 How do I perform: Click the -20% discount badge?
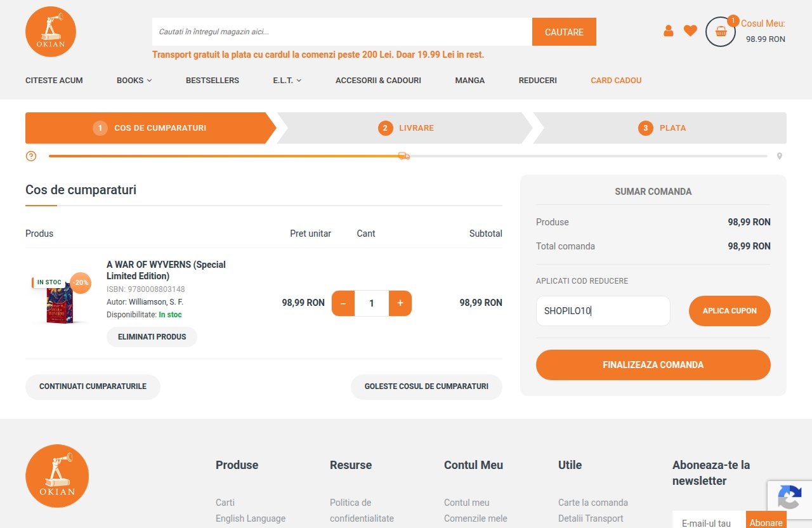(x=81, y=282)
